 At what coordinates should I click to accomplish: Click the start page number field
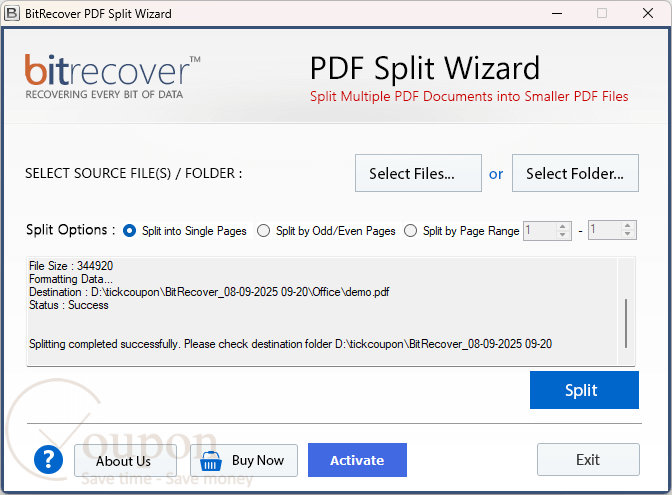541,231
